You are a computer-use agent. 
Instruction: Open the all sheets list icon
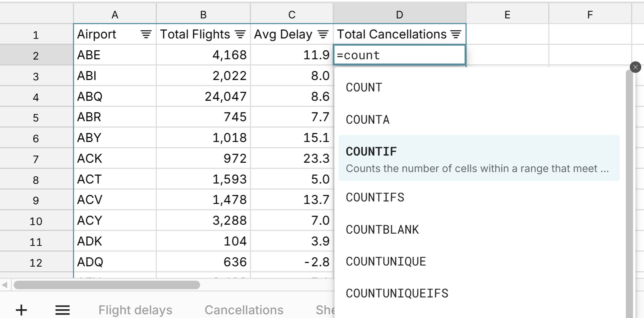63,310
